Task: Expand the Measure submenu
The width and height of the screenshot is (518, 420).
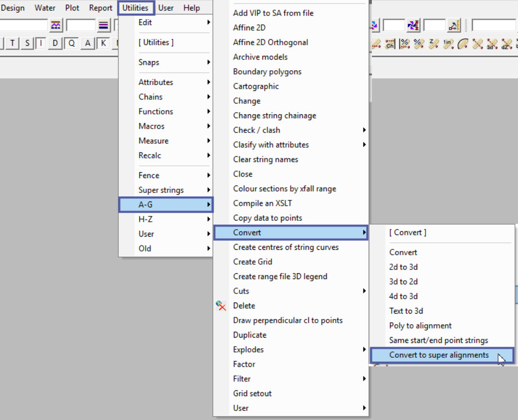Action: tap(166, 140)
